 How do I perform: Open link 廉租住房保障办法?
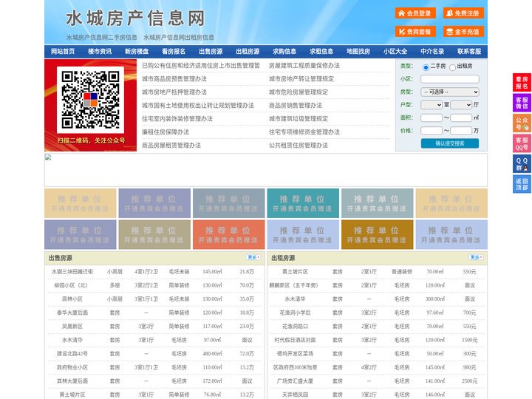pos(166,132)
